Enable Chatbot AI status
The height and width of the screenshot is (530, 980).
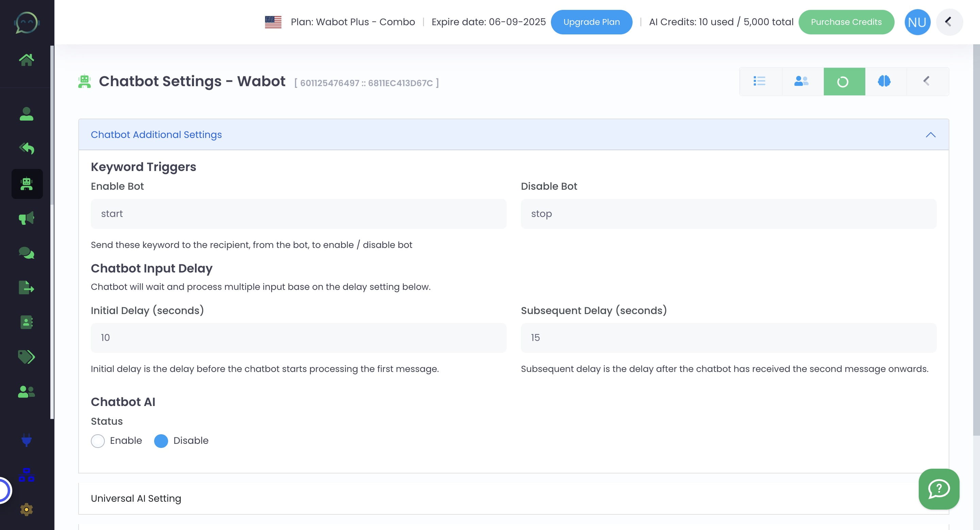click(98, 440)
